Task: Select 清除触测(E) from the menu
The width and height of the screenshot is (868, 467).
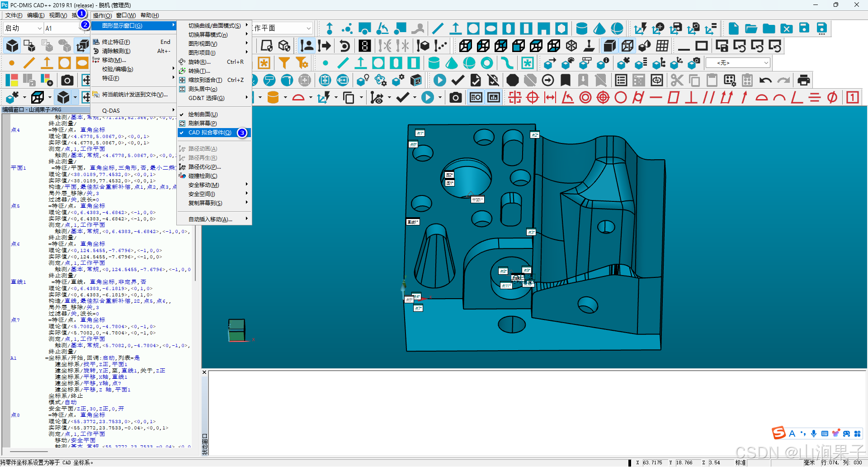Action: [x=133, y=51]
